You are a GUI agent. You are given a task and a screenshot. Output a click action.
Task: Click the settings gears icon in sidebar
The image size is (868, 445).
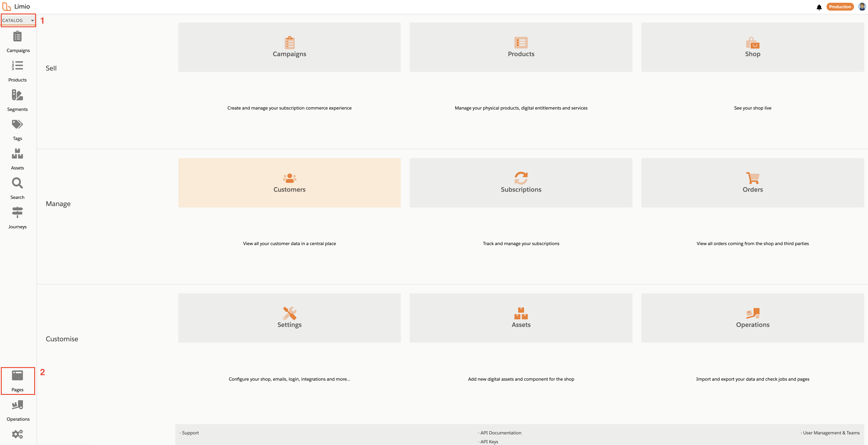tap(17, 434)
